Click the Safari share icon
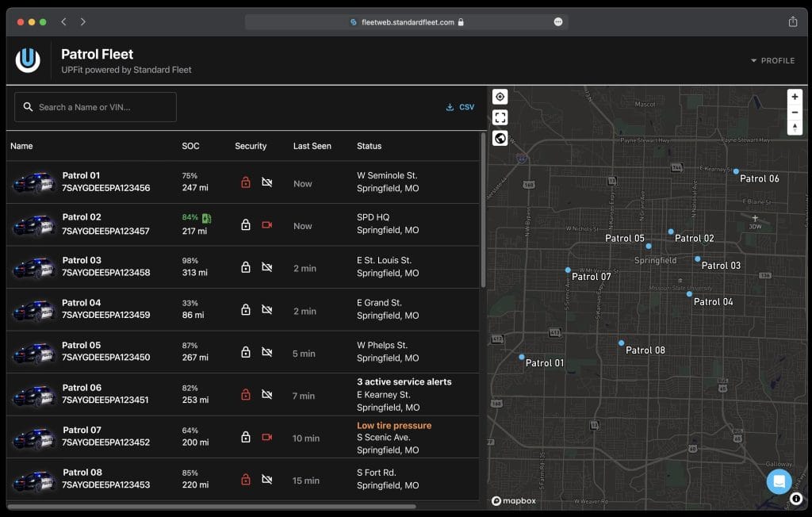Screen dimensions: 812x517 (792, 22)
